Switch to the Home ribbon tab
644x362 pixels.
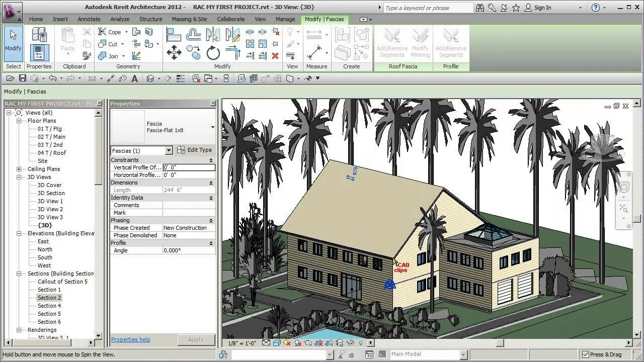pos(36,19)
